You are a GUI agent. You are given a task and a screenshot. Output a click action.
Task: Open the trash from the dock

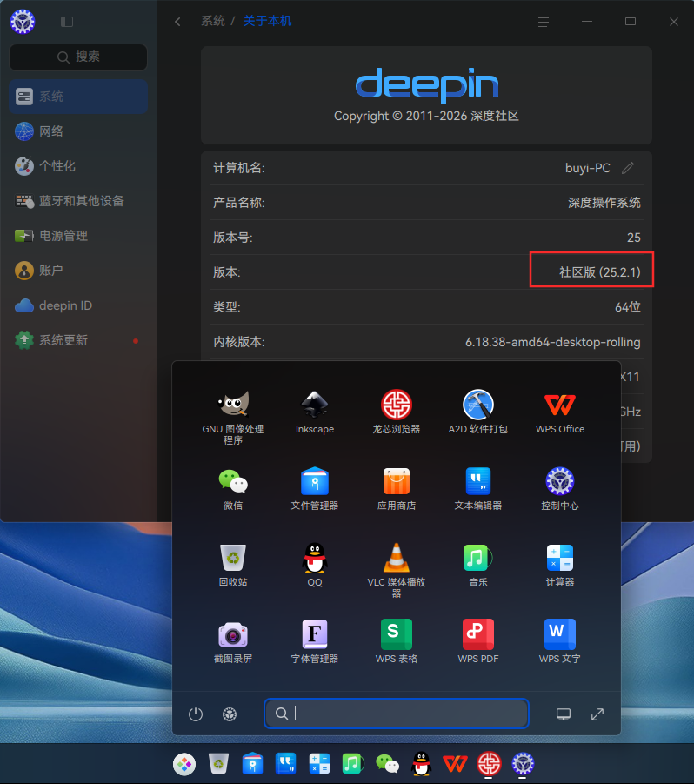(x=218, y=764)
